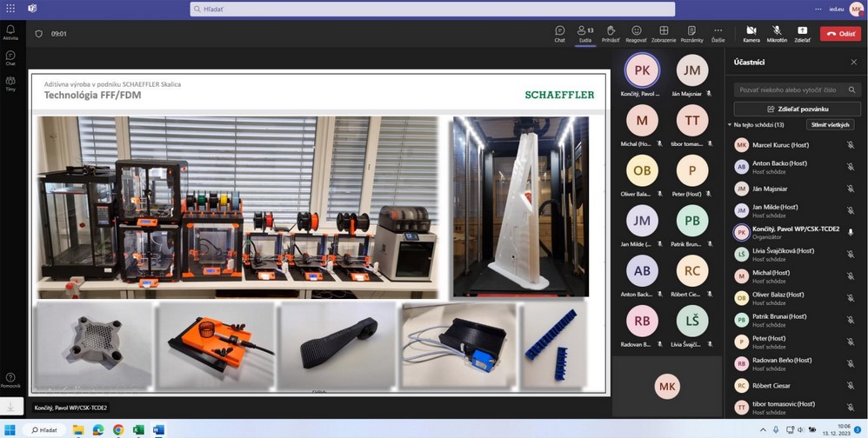Open the Reagovať reactions menu

click(x=636, y=33)
